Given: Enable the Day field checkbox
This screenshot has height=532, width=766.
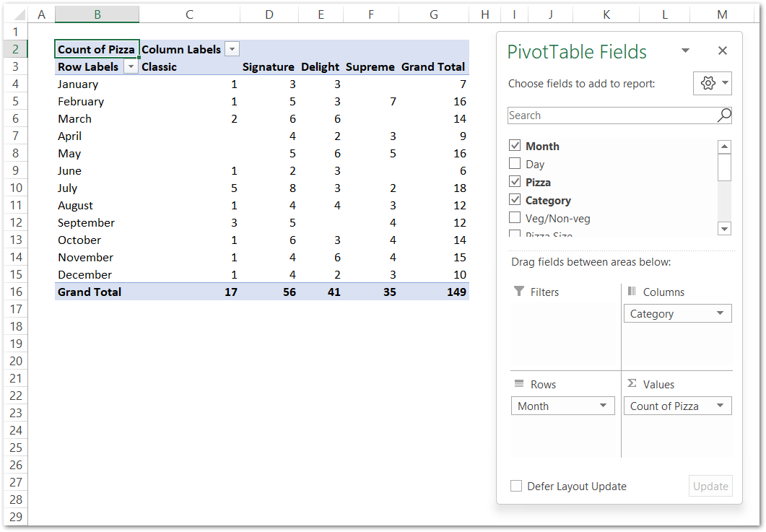Looking at the screenshot, I should click(515, 164).
